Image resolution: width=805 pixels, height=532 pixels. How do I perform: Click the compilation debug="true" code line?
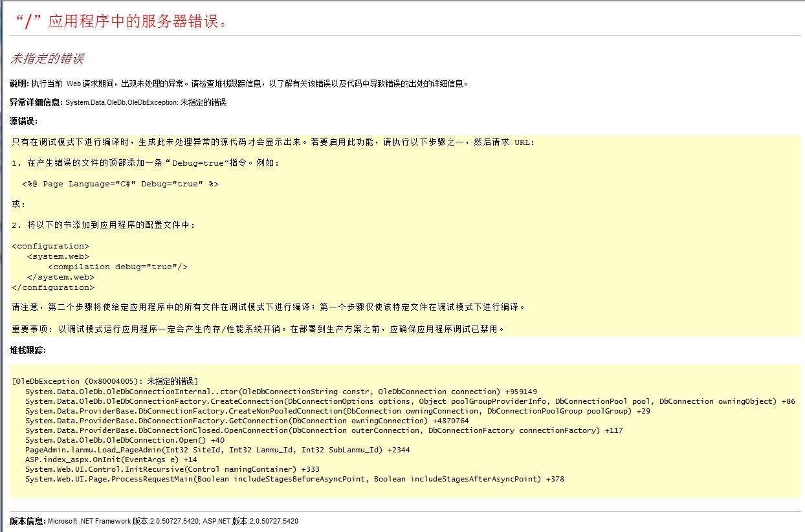click(x=118, y=267)
